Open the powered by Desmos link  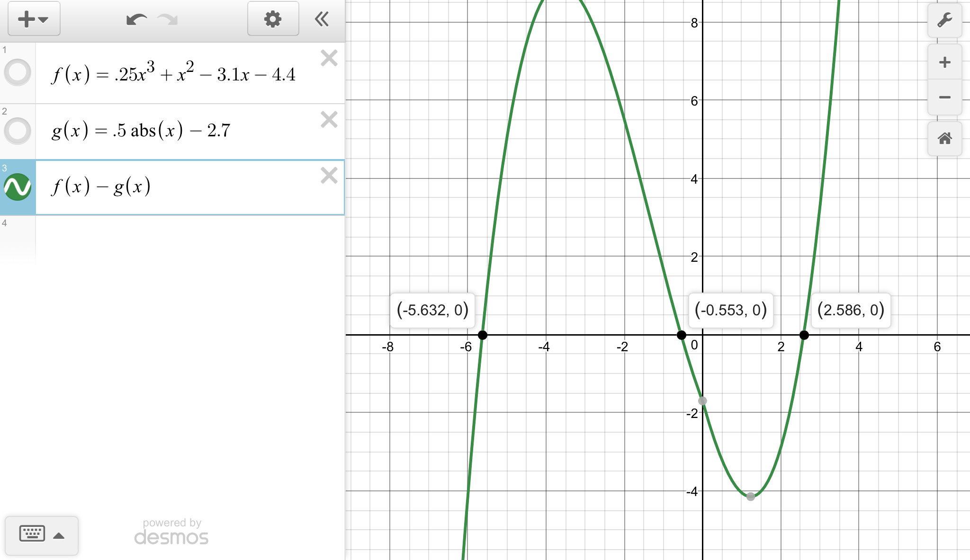coord(171,532)
